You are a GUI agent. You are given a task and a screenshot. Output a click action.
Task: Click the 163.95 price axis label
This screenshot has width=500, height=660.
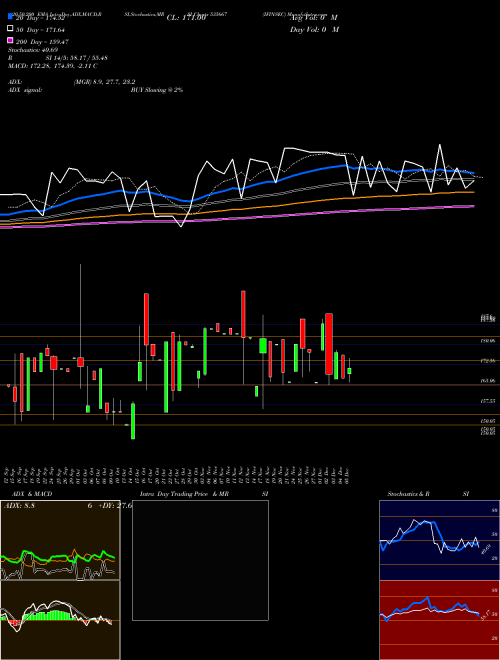tap(488, 381)
